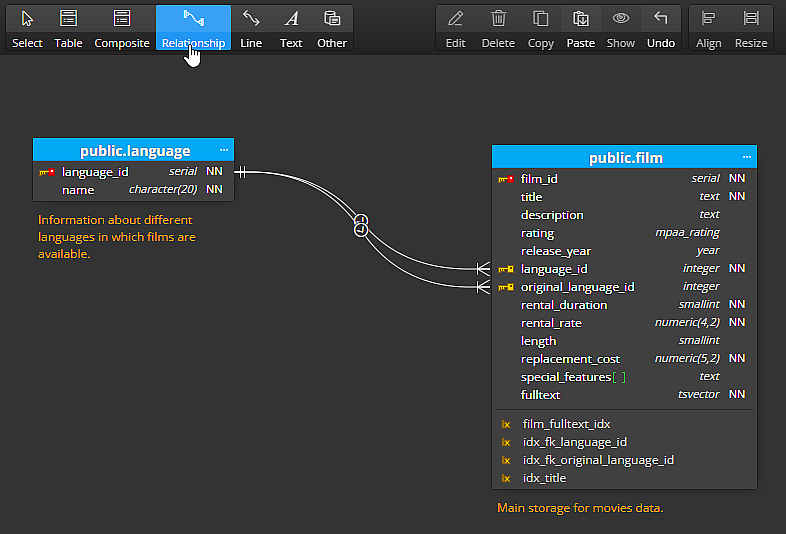Click the Delete trash button
This screenshot has width=786, height=534.
(498, 28)
